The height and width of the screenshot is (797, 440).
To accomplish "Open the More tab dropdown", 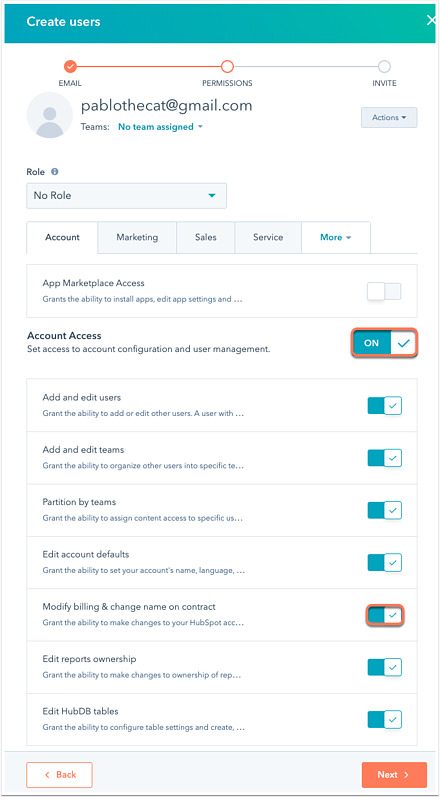I will tap(336, 237).
